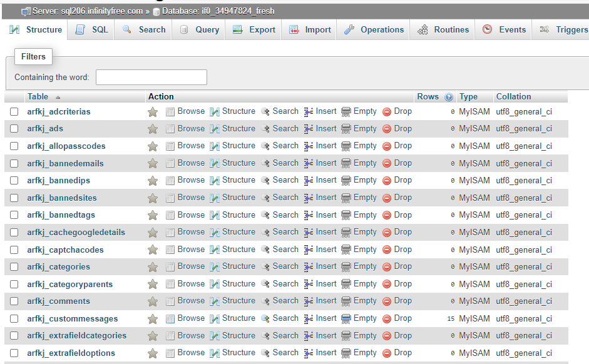Viewport: 589px width, 364px height.
Task: Open the arfkj_cachegoogledetails table link
Action: pyautogui.click(x=76, y=233)
